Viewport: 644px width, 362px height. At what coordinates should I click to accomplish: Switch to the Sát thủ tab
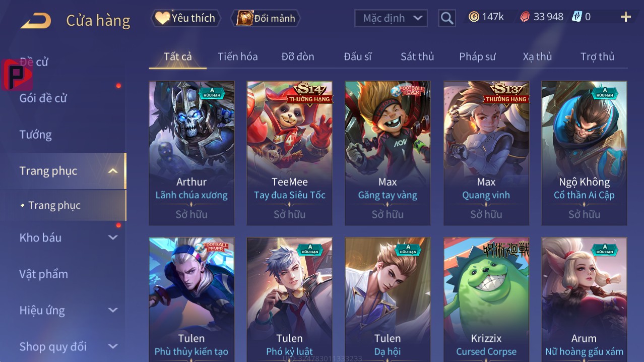[x=417, y=56]
